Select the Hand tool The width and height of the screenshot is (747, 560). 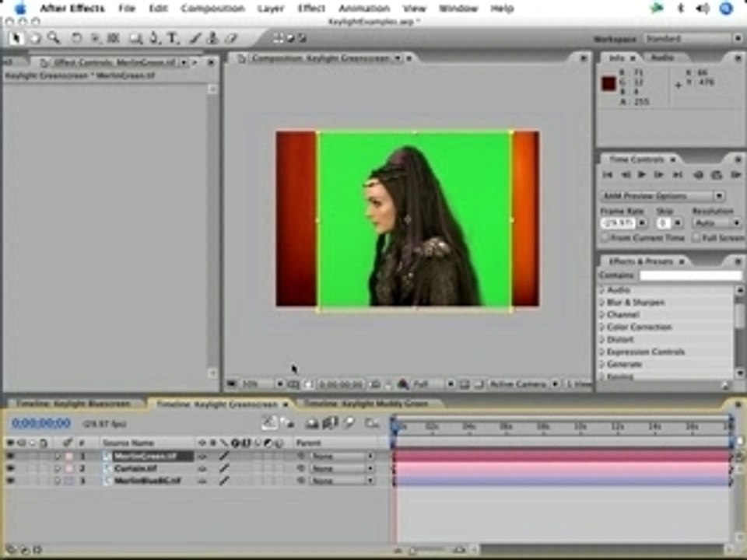point(35,38)
